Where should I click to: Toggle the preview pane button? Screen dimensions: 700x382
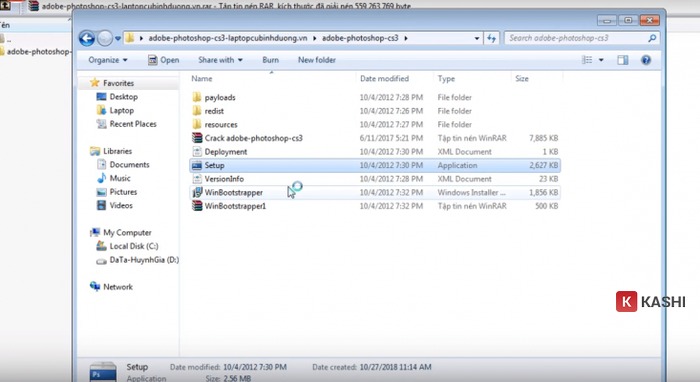623,60
